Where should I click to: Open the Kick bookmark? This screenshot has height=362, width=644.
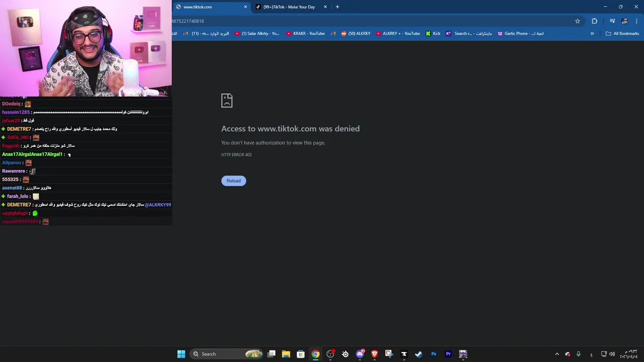click(433, 34)
